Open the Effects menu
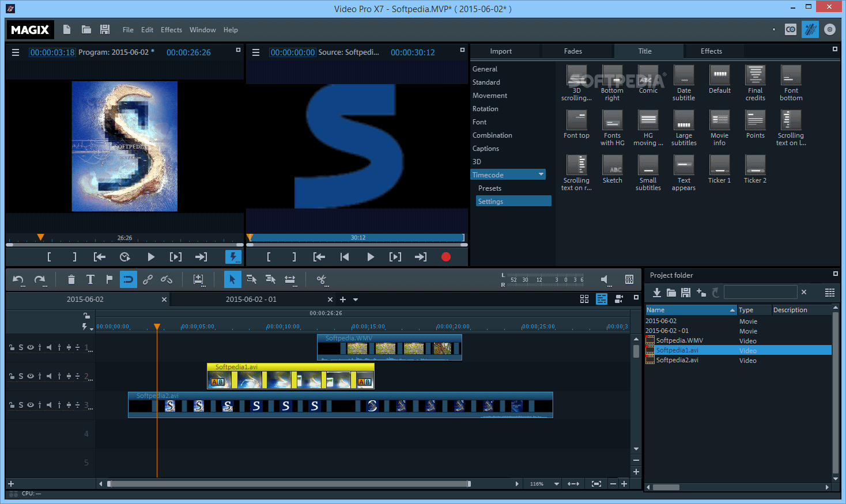The height and width of the screenshot is (504, 846). [x=171, y=30]
